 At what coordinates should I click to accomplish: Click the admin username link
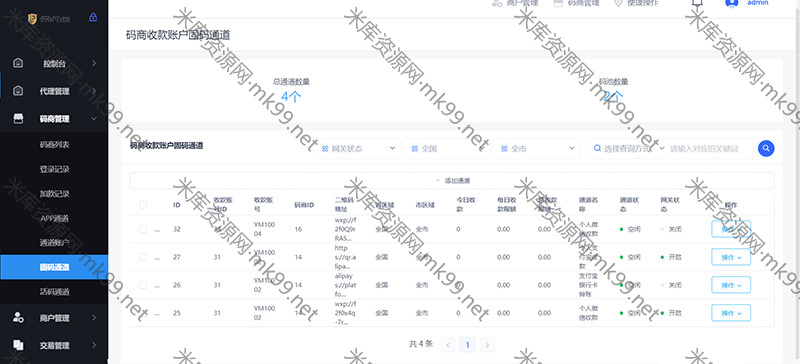(x=758, y=3)
